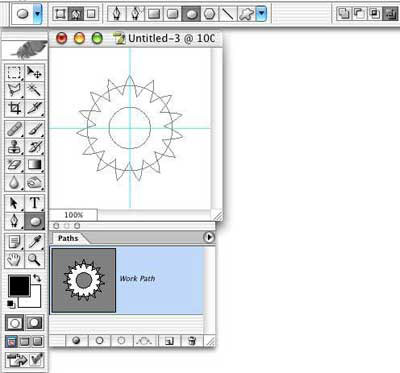Image resolution: width=400 pixels, height=373 pixels.
Task: Choose Full Screen with Menu Bar mode
Action: pyautogui.click(x=24, y=341)
